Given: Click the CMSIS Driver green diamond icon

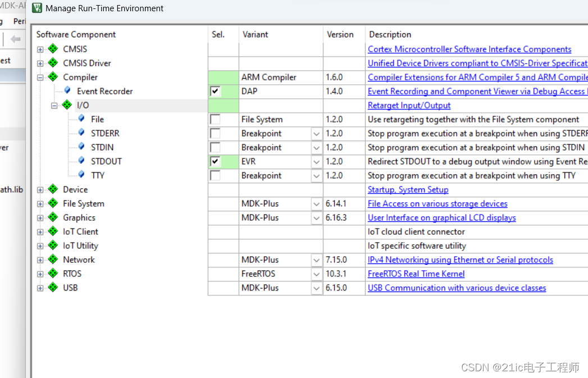Looking at the screenshot, I should (x=53, y=62).
